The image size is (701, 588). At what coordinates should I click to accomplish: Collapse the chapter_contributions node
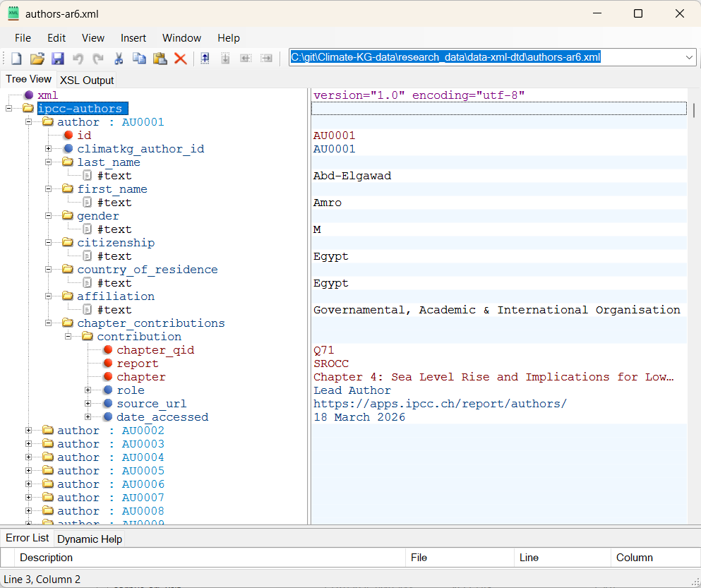(48, 323)
